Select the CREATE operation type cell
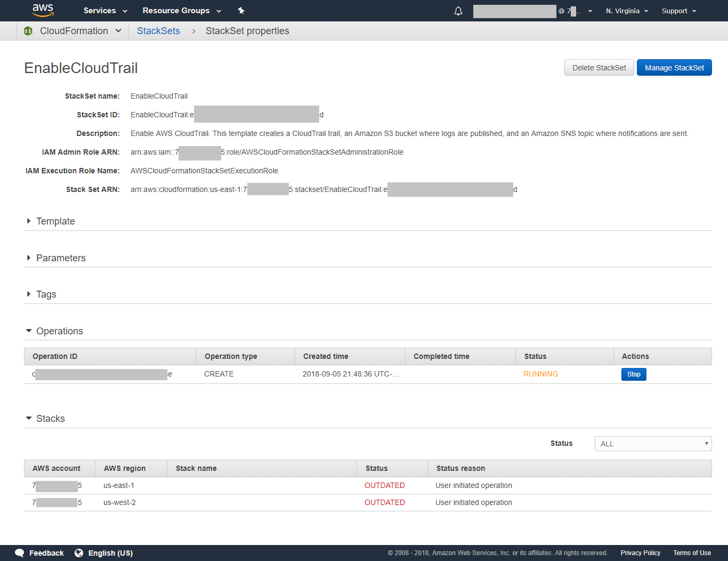Image resolution: width=728 pixels, height=561 pixels. point(219,374)
